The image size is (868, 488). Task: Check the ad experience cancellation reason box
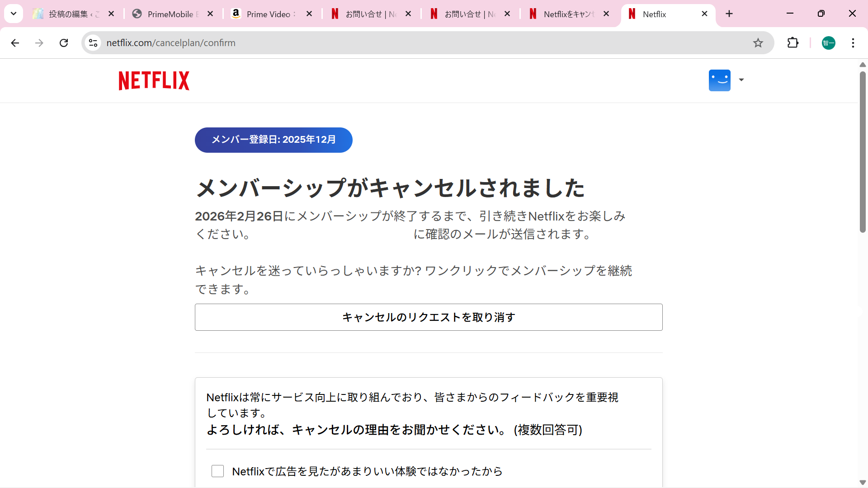pos(217,471)
